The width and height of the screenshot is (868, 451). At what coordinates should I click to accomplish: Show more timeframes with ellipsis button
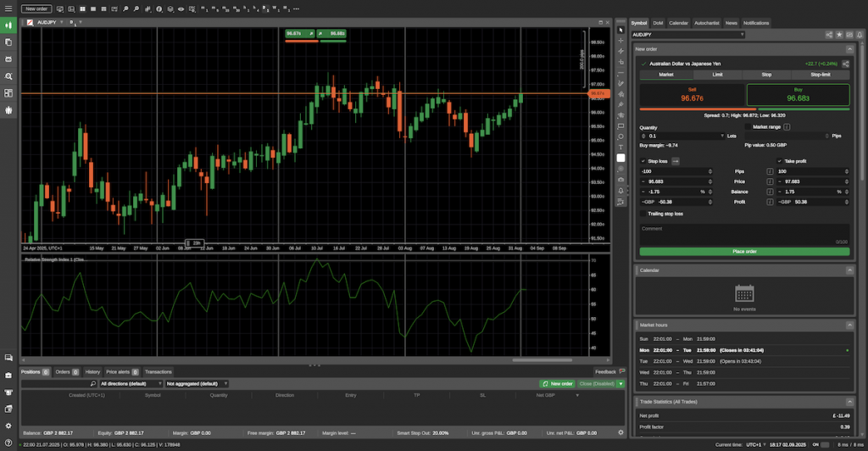[296, 8]
